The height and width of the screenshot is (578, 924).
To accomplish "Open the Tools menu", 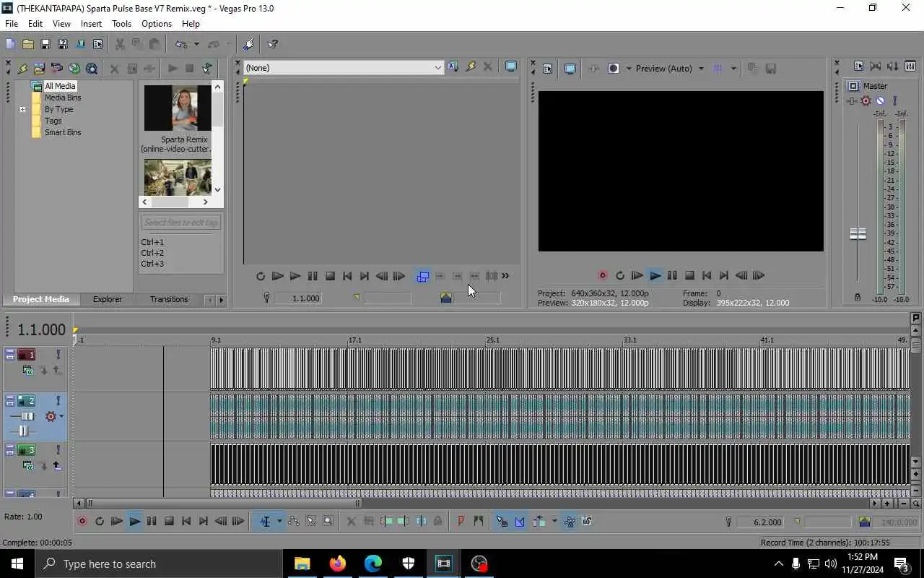I will point(121,24).
